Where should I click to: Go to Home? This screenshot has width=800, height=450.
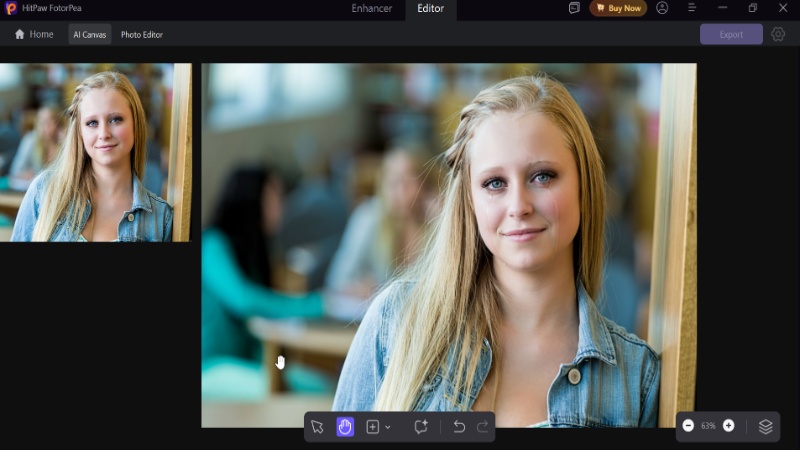pyautogui.click(x=34, y=34)
